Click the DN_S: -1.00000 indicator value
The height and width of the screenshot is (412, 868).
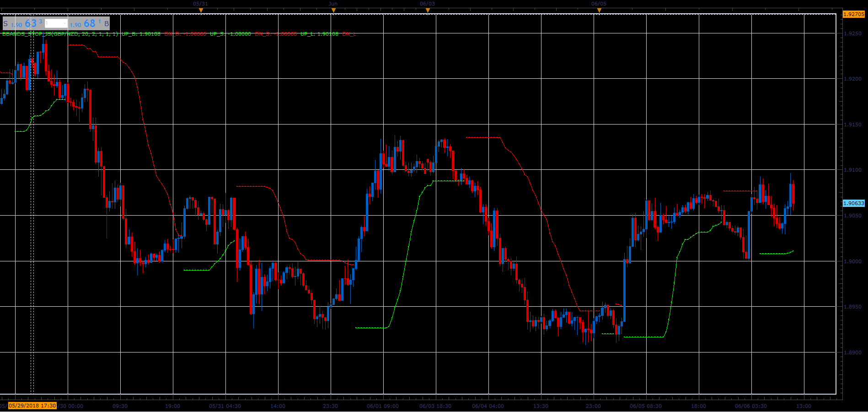[x=276, y=34]
